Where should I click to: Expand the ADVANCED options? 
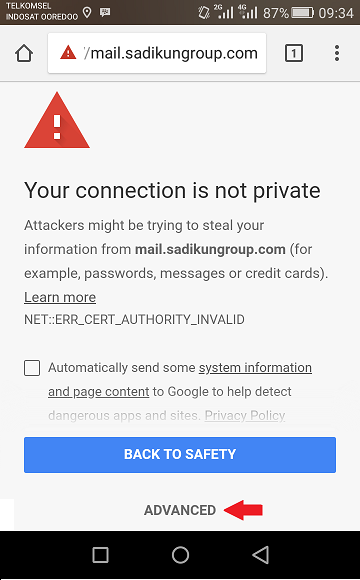tap(180, 510)
